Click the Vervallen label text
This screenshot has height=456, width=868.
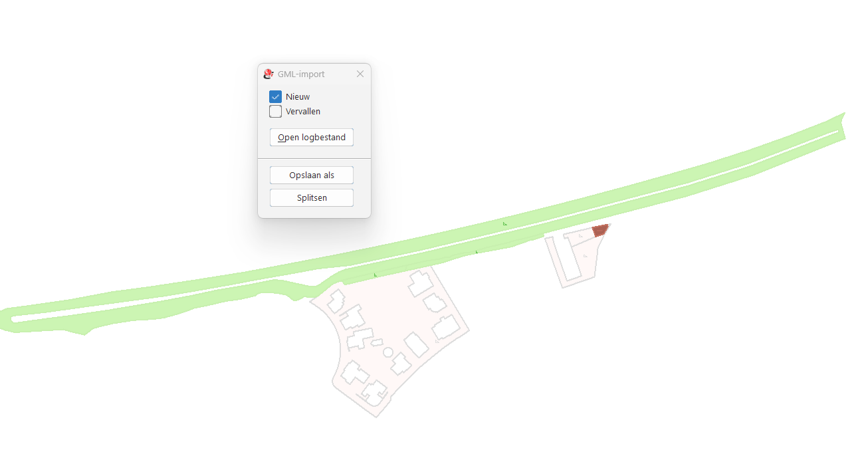[303, 112]
